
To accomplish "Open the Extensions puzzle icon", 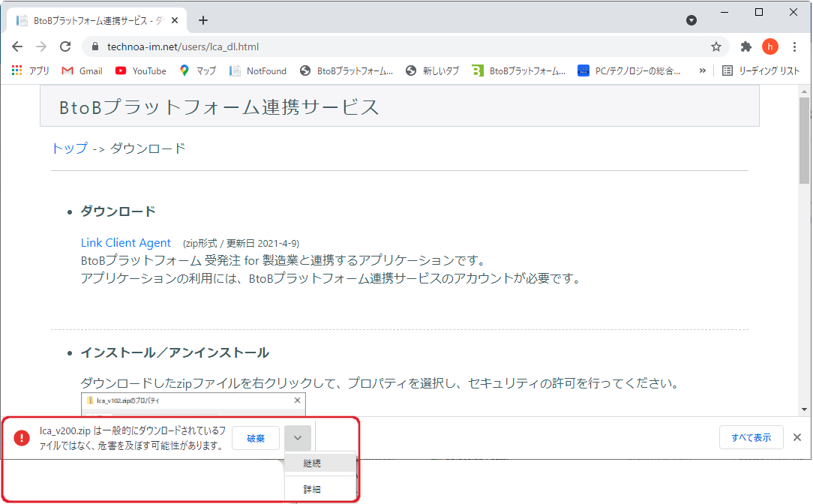I will (745, 46).
